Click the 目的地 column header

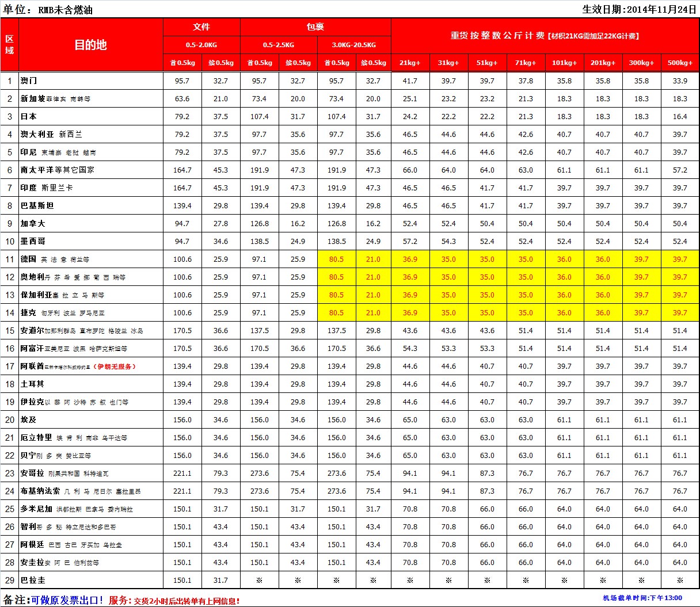pyautogui.click(x=90, y=45)
